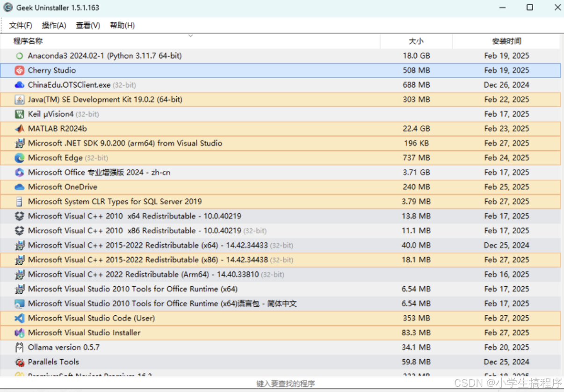Screen dimensions: 564x392
Task: Click the 3.71 GB size of Office
Action: click(416, 172)
